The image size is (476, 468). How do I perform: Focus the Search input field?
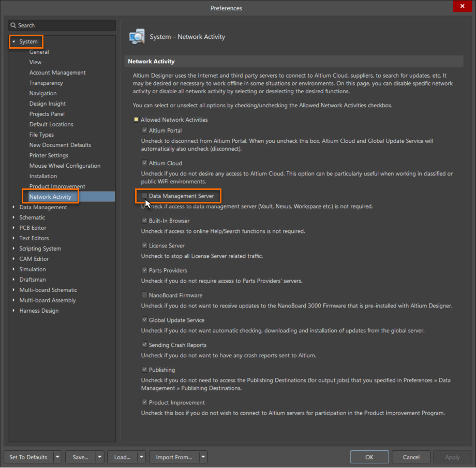pyautogui.click(x=62, y=25)
